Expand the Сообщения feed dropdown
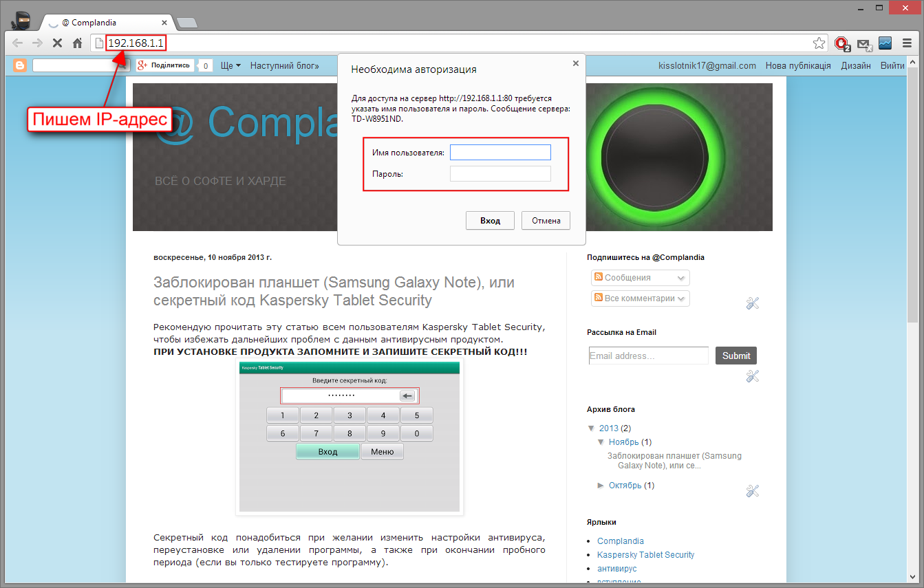The height and width of the screenshot is (588, 924). pos(641,278)
